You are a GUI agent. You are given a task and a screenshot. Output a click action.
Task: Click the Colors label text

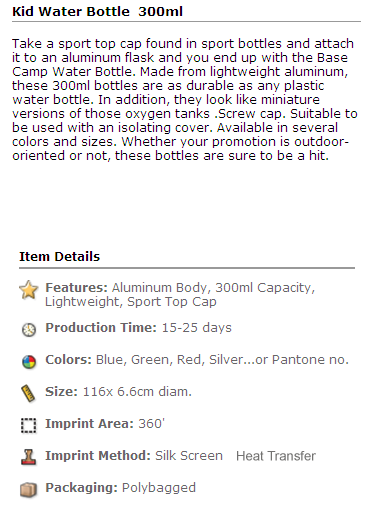coord(68,359)
